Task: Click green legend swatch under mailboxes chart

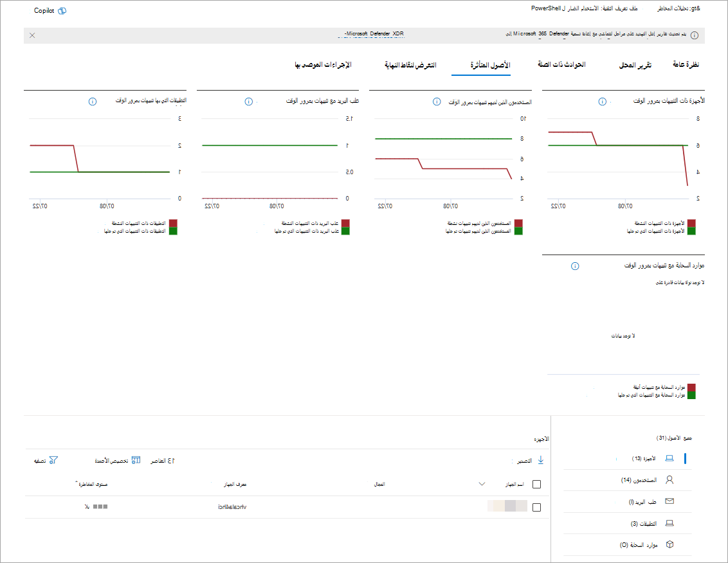Action: coord(345,231)
